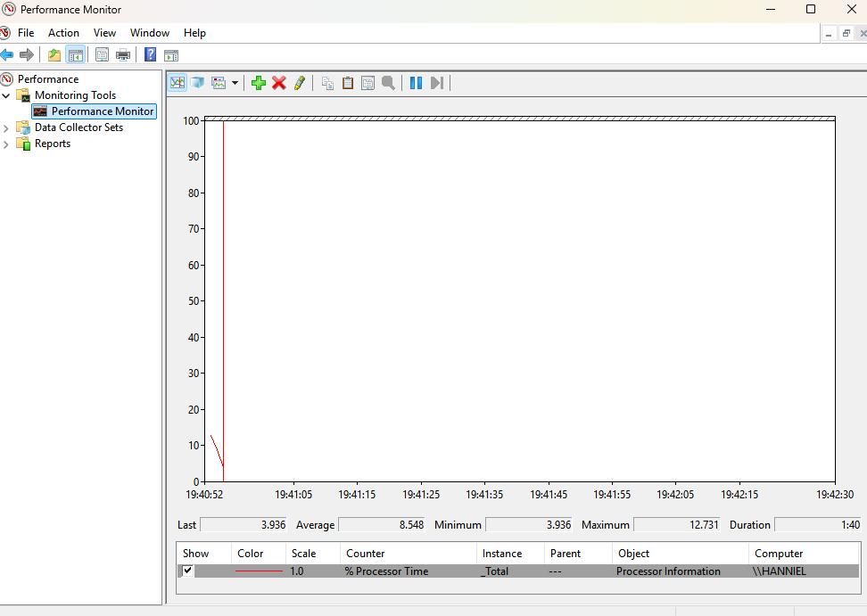The image size is (867, 616).
Task: Click the Properties icon in the MMC toolbar
Action: pyautogui.click(x=102, y=54)
